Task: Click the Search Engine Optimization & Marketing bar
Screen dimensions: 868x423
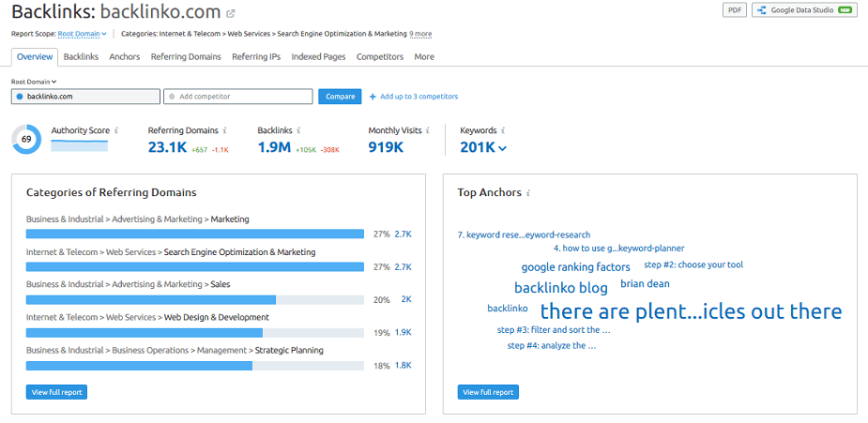Action: tap(195, 267)
